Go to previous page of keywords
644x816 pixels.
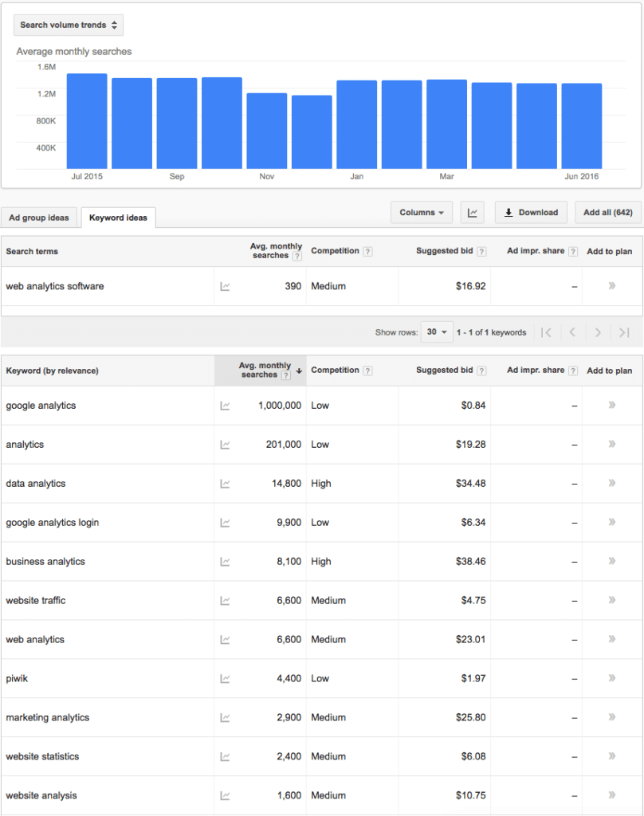click(x=572, y=332)
